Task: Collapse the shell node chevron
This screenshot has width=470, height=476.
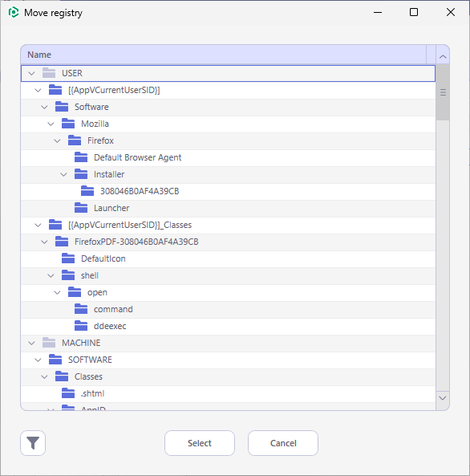Action: point(51,275)
